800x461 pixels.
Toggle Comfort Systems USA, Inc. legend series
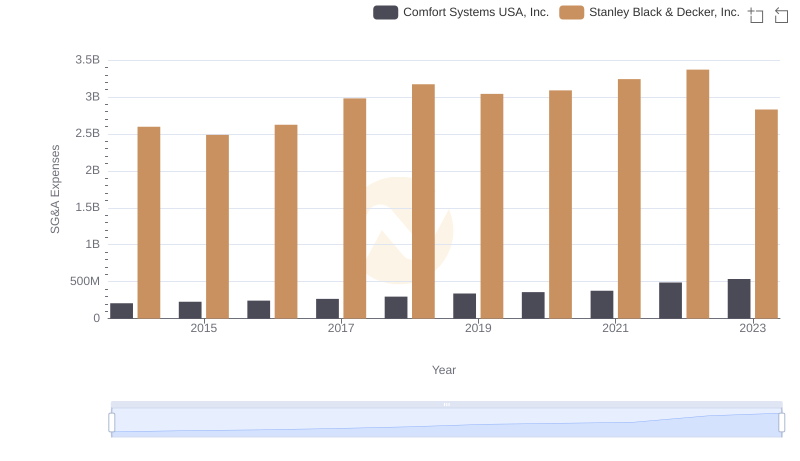point(461,12)
